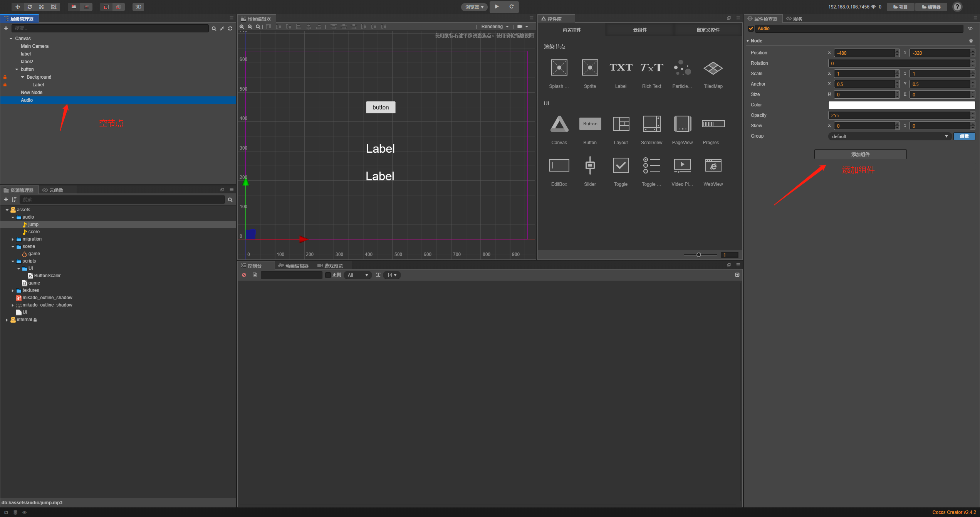Collapse the Canvas node in the hierarchy
The width and height of the screenshot is (980, 517).
pos(10,38)
